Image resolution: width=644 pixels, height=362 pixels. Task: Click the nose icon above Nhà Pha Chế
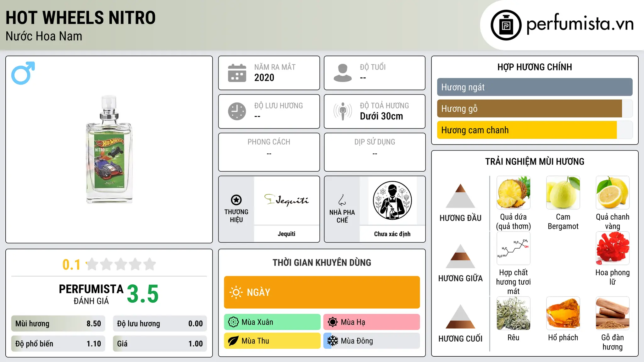click(342, 200)
